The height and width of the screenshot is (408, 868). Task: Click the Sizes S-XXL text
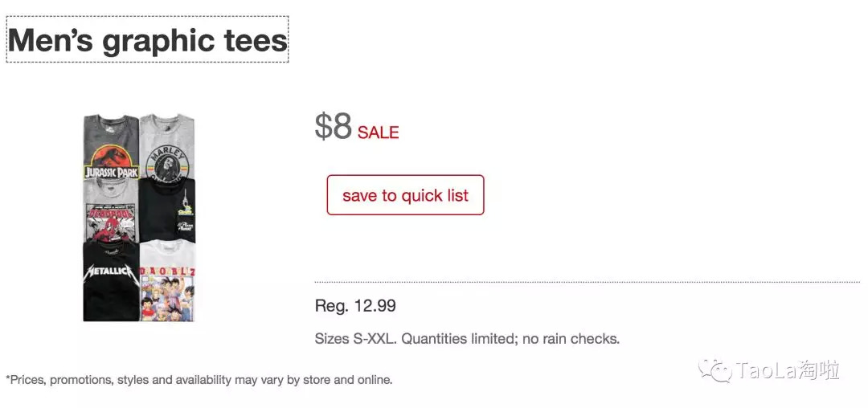(x=355, y=339)
